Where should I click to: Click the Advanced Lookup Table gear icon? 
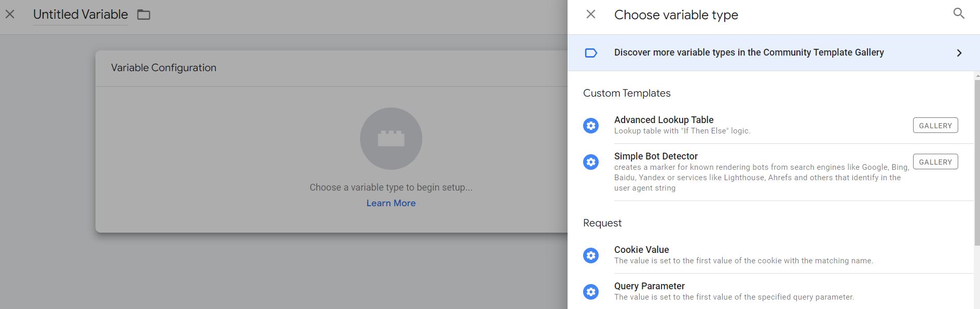click(x=591, y=126)
